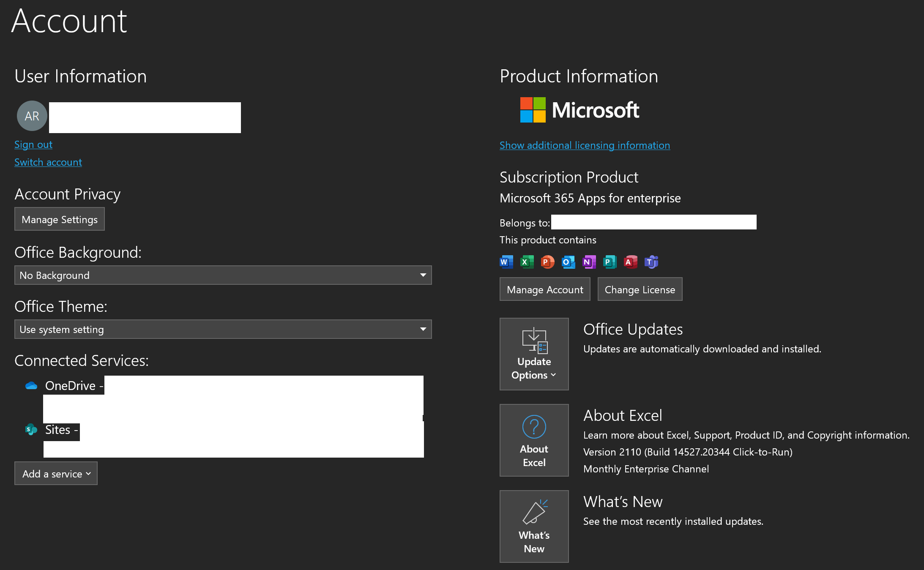Screen dimensions: 924x570
Task: Click the Switch account link
Action: [x=48, y=162]
